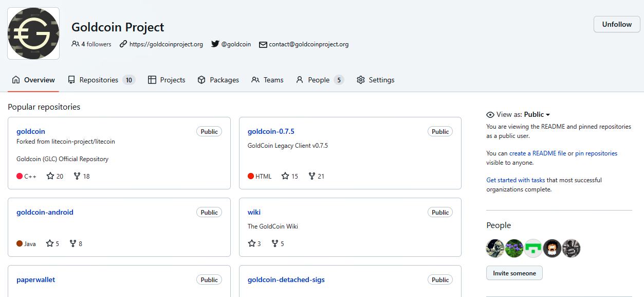This screenshot has width=644, height=297.
Task: Open the organization Settings tab
Action: [x=376, y=80]
